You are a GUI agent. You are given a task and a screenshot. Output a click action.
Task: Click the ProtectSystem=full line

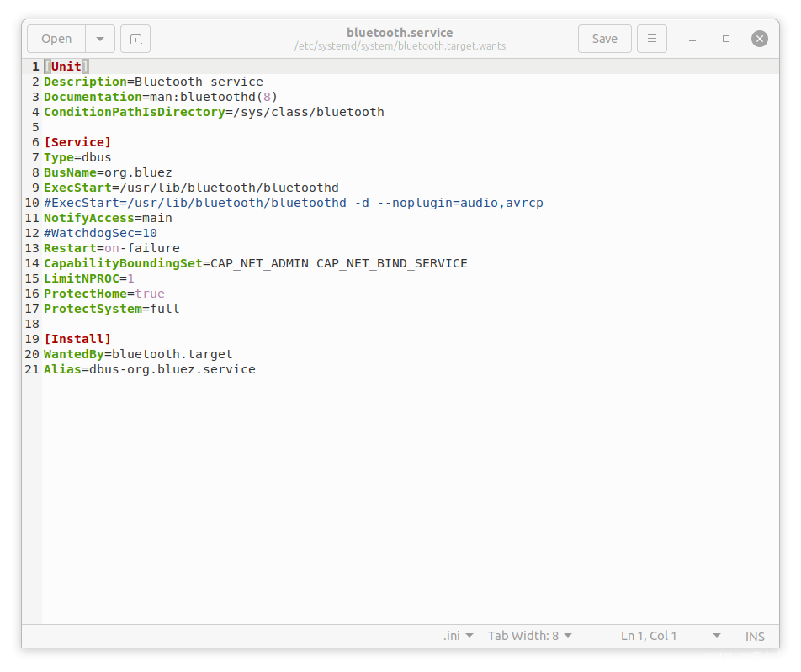pos(111,309)
